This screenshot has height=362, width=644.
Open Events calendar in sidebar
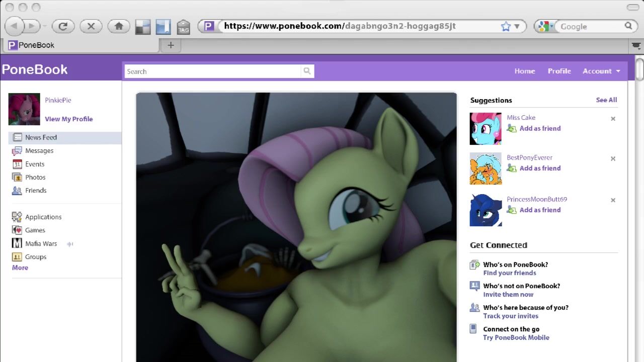(35, 164)
